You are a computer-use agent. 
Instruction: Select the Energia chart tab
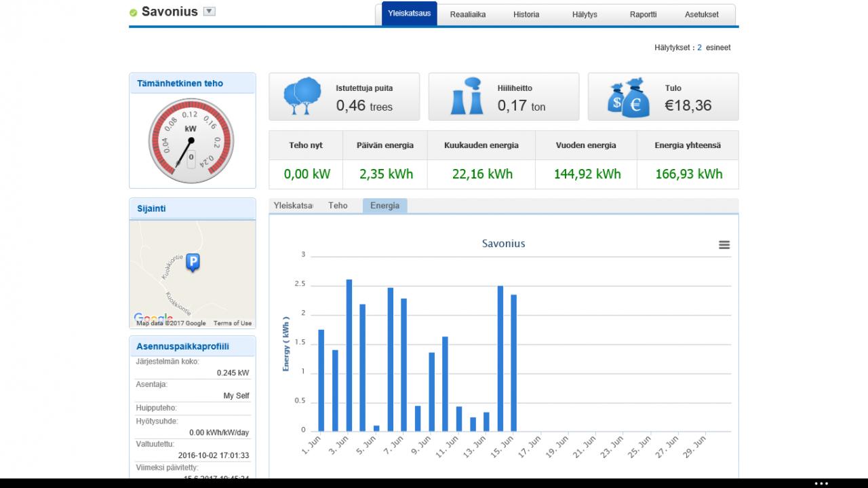tap(384, 206)
